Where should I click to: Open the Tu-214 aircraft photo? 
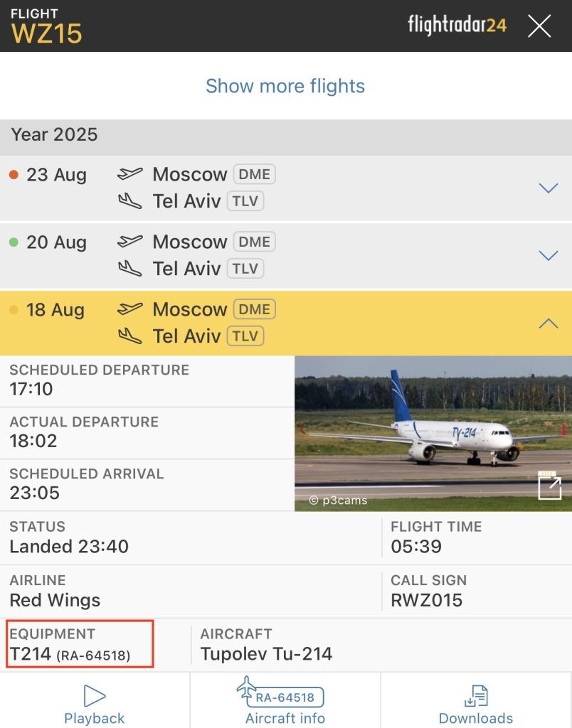(x=433, y=433)
